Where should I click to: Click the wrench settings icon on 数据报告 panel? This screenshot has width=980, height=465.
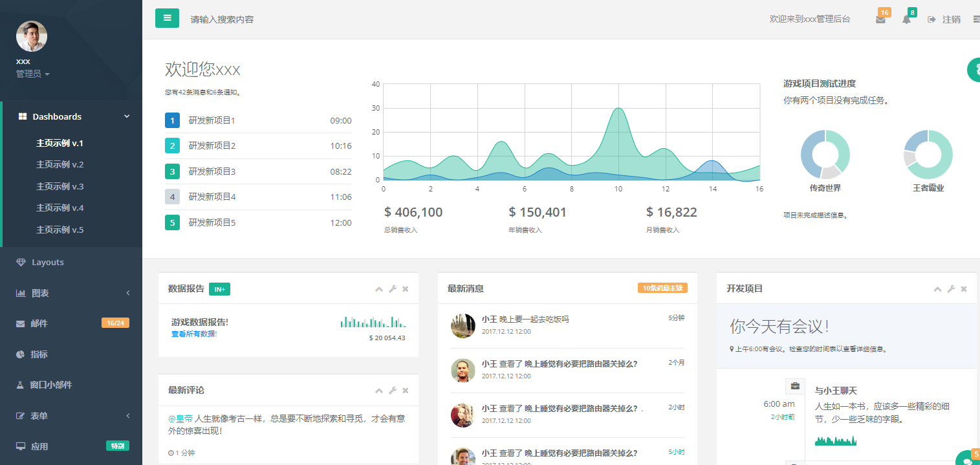tap(393, 289)
